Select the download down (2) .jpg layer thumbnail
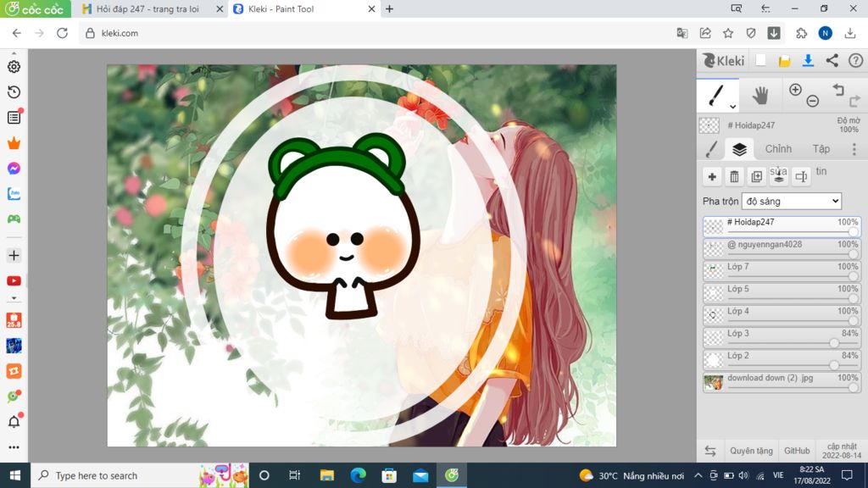The height and width of the screenshot is (488, 868). coord(714,382)
